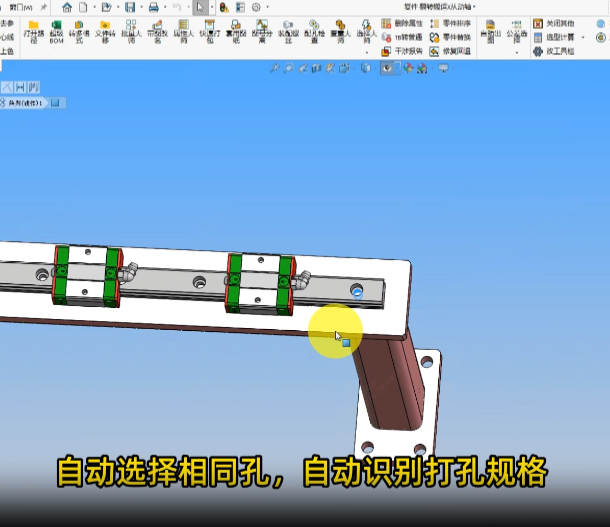The image size is (610, 527).
Task: Select the top-right hole on the mounting plate
Action: tap(427, 362)
